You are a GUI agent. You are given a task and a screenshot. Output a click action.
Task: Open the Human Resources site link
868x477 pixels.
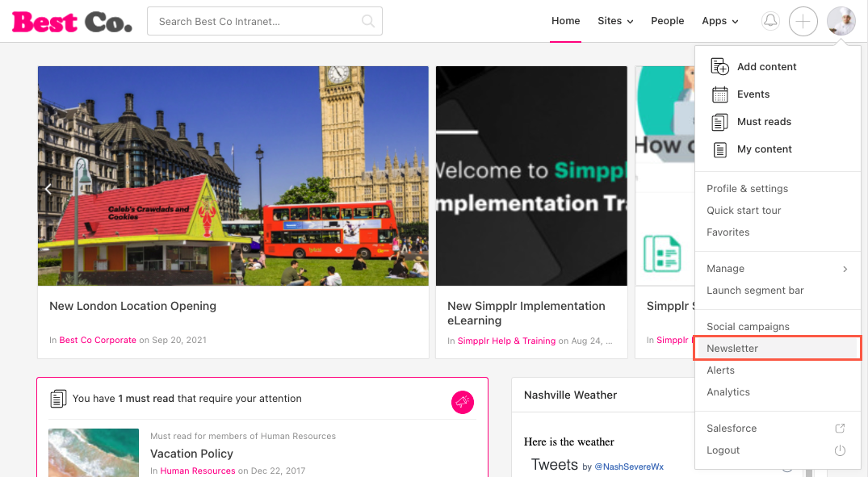pos(198,471)
